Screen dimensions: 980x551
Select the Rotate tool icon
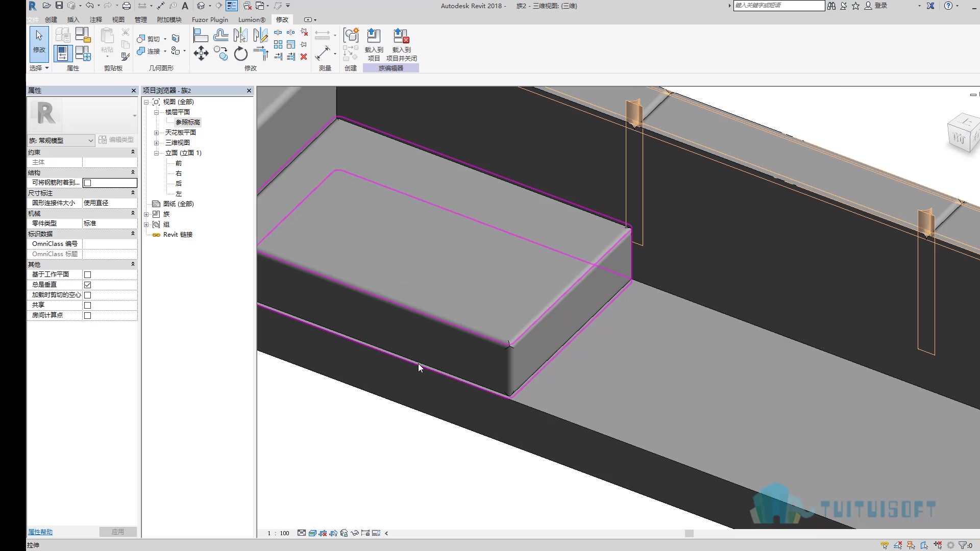240,53
